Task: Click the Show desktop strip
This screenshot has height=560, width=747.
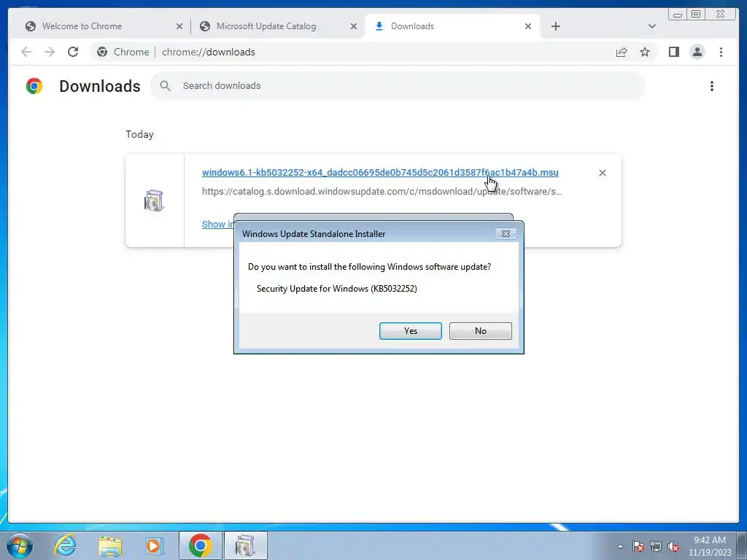Action: click(743, 545)
